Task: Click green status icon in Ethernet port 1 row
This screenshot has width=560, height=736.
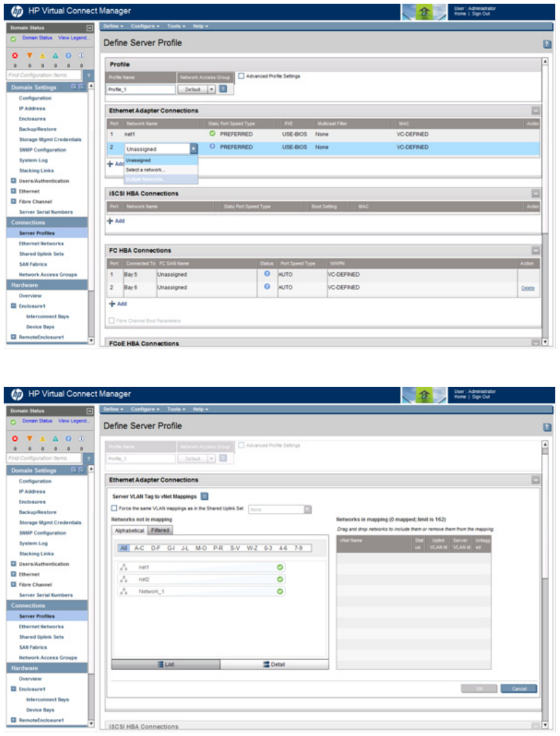Action: 212,134
